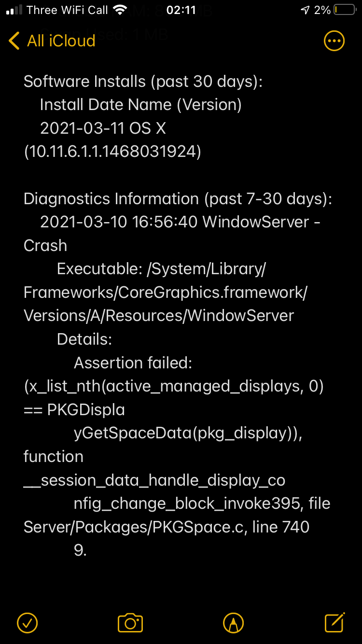Screen dimensions: 362x644
Task: Open the markup pen tool
Action: click(x=233, y=622)
